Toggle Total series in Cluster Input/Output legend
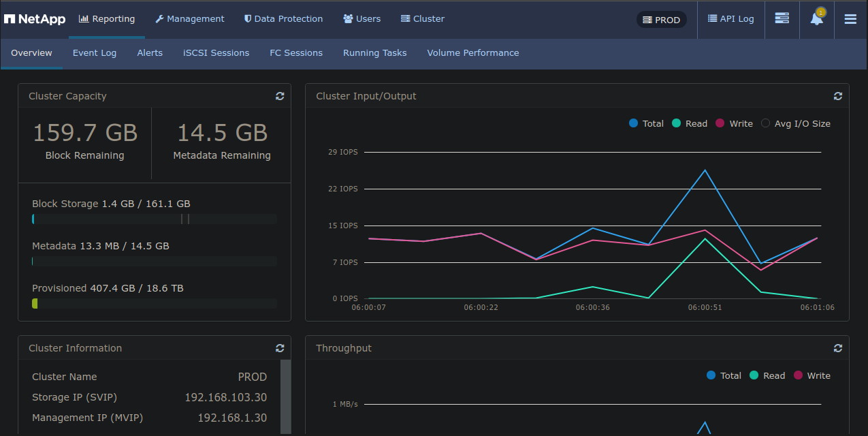Image resolution: width=868 pixels, height=436 pixels. click(646, 123)
